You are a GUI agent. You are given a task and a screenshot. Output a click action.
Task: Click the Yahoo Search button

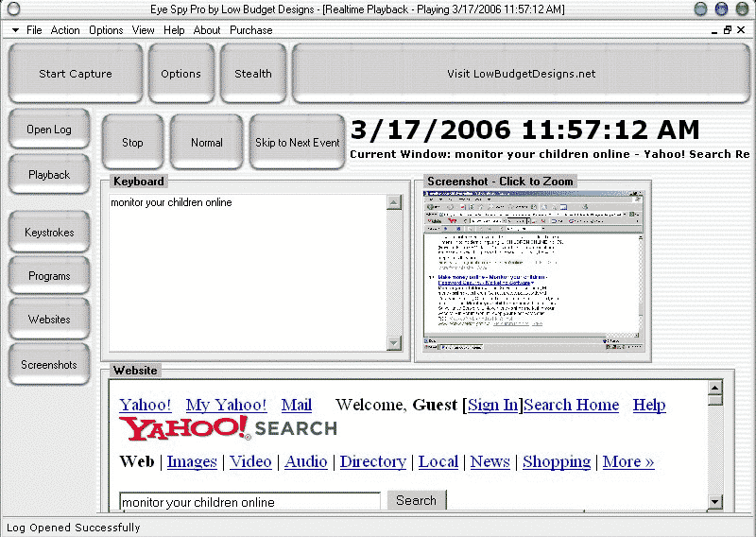tap(416, 500)
